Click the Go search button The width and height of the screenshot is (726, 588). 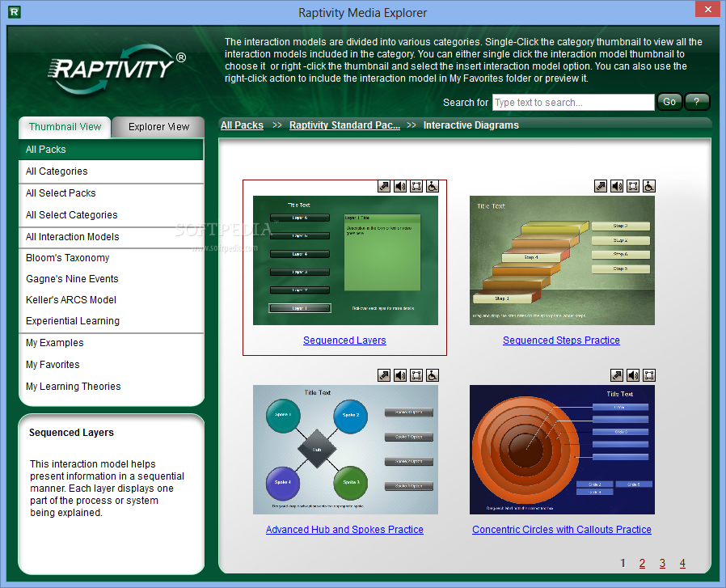coord(669,102)
